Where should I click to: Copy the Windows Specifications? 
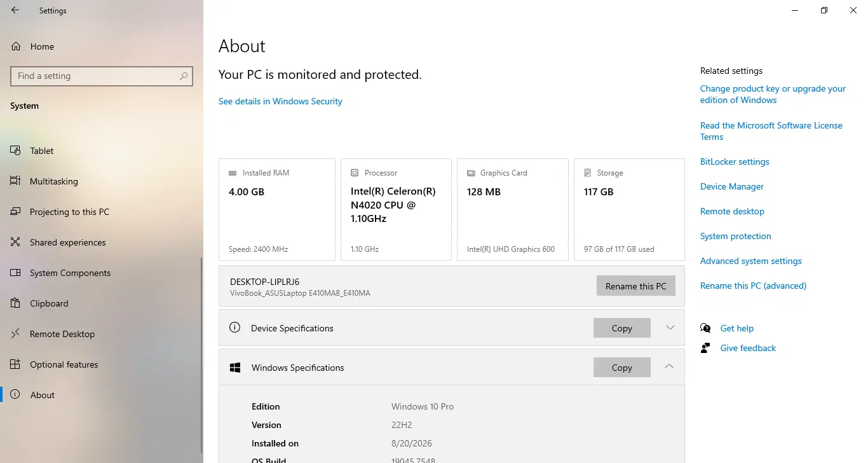pos(621,368)
